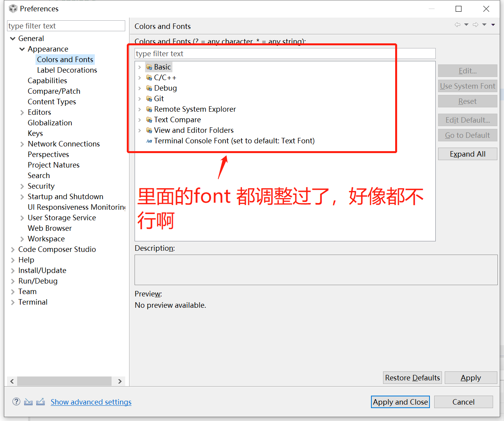The width and height of the screenshot is (504, 421).
Task: Click the Cancel button
Action: click(x=463, y=402)
